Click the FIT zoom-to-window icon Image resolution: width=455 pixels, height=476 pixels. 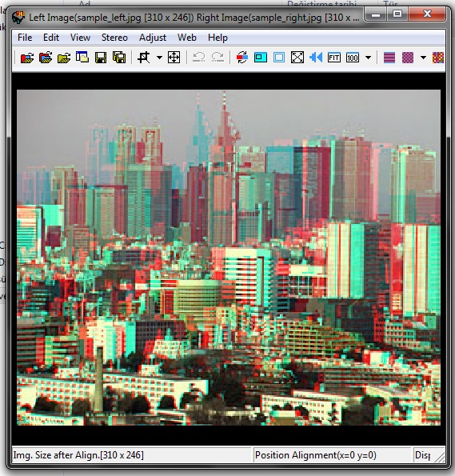(334, 58)
